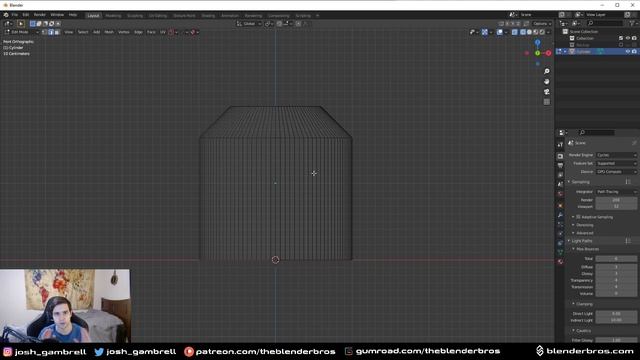Toggle Collection visibility eye icon
Image resolution: width=640 pixels, height=360 pixels.
point(628,38)
